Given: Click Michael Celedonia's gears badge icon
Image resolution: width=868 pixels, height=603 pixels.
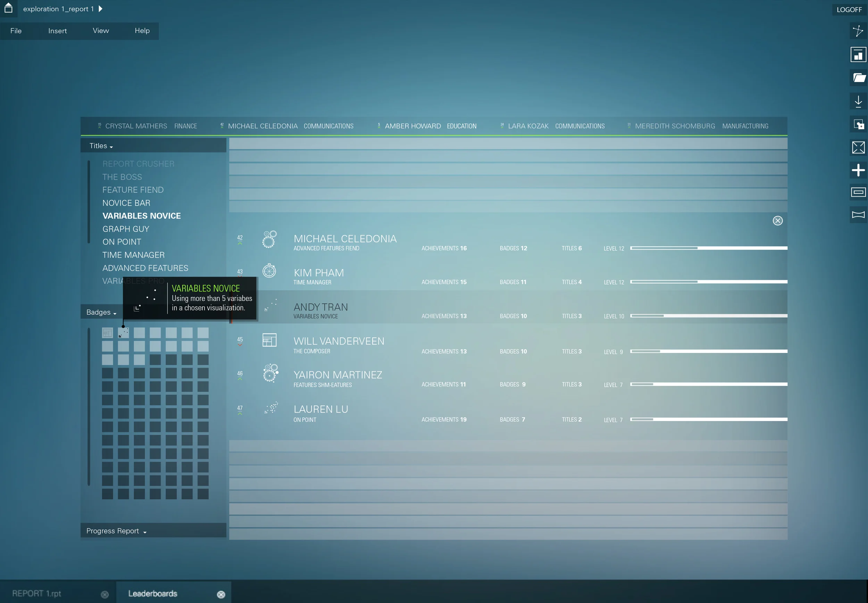Looking at the screenshot, I should [269, 239].
